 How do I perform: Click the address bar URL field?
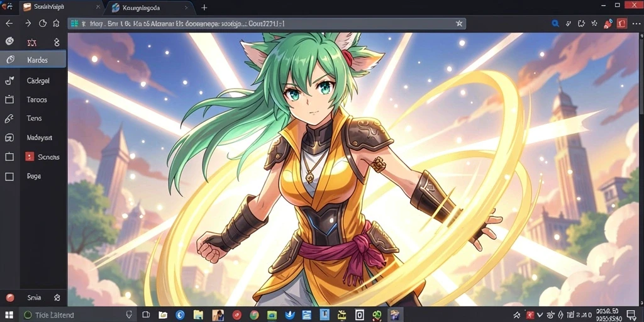[x=267, y=23]
